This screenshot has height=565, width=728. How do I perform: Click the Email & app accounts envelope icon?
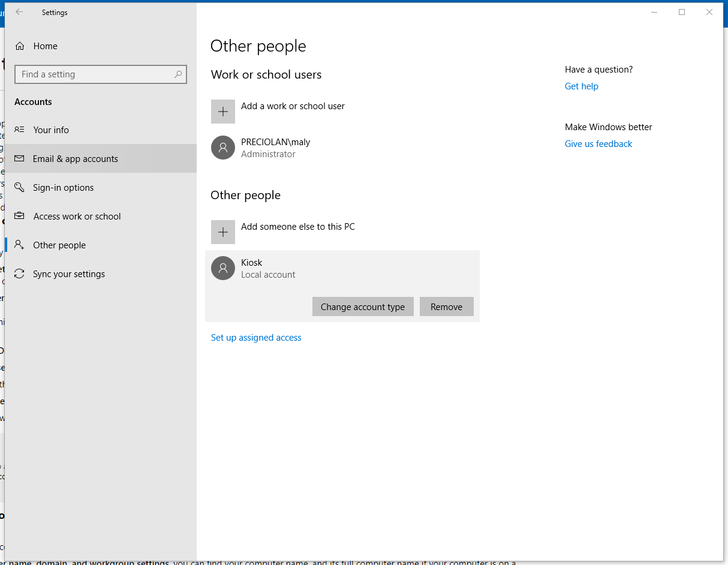coord(20,159)
